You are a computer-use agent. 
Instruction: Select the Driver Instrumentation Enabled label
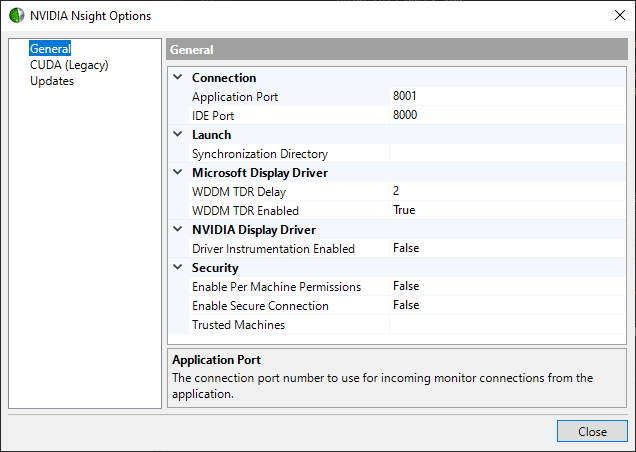[x=273, y=249]
